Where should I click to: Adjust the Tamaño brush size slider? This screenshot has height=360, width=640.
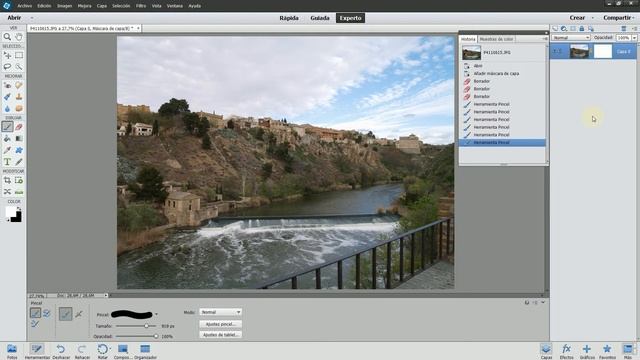tap(146, 326)
